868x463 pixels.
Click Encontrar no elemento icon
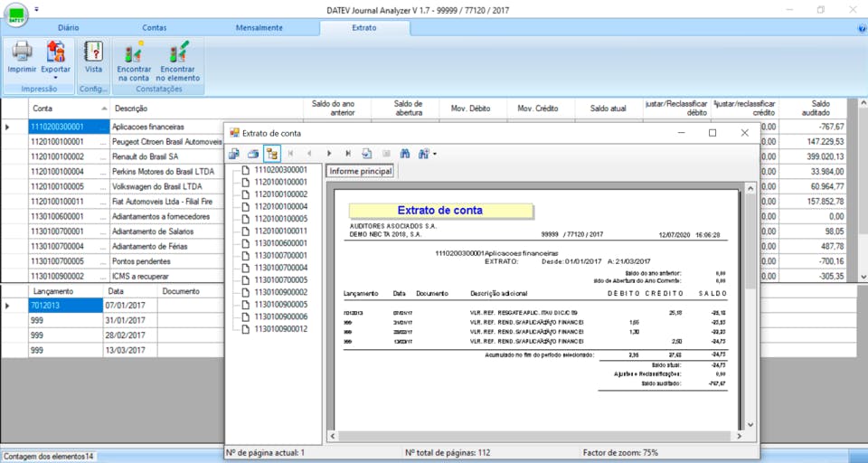pos(177,52)
